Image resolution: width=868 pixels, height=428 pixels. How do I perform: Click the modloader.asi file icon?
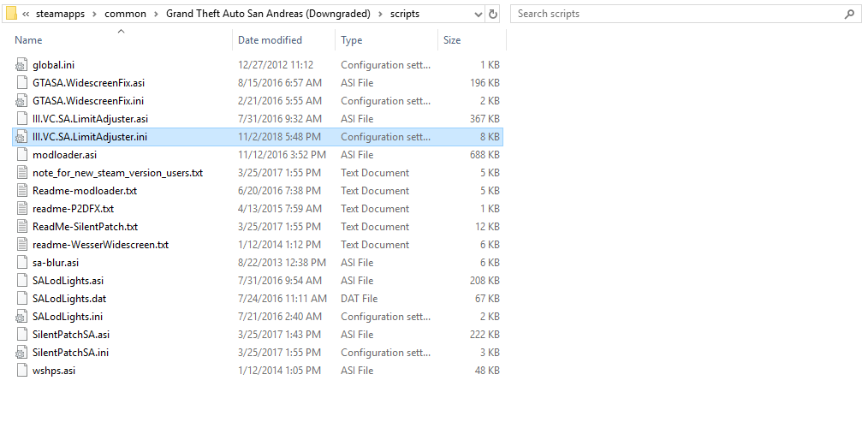tap(21, 155)
